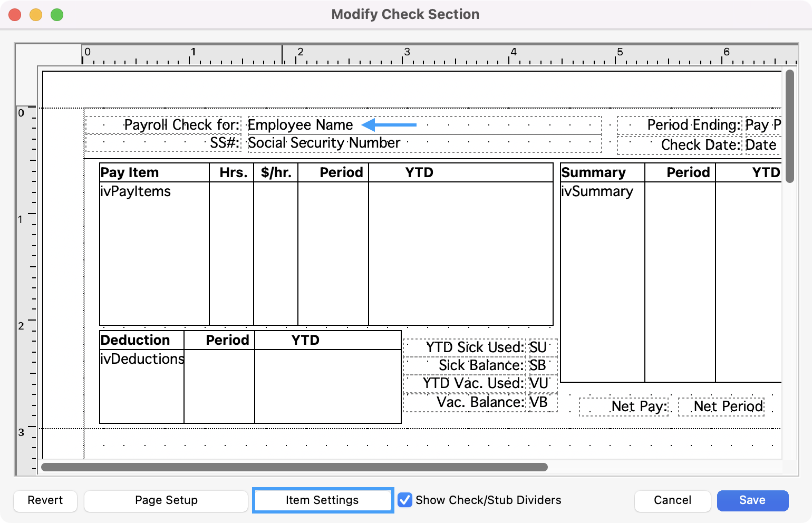Select the Social Security Number field
812x523 pixels.
point(324,143)
